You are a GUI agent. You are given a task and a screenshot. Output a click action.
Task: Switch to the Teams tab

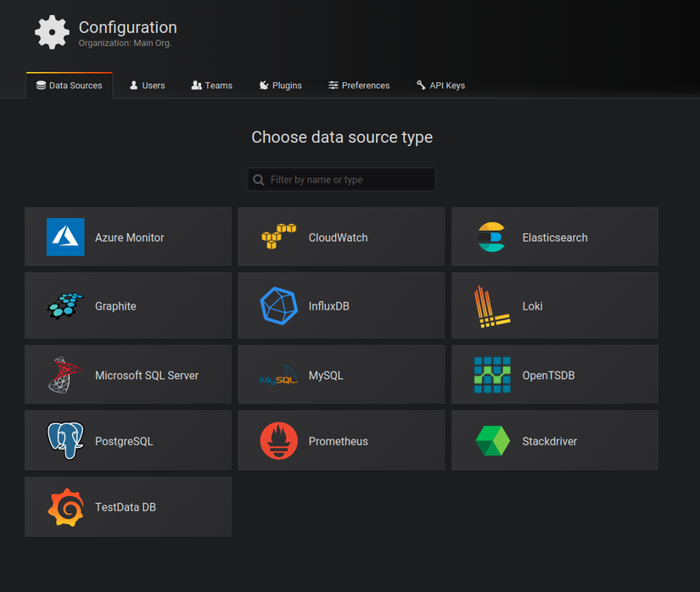tap(211, 86)
